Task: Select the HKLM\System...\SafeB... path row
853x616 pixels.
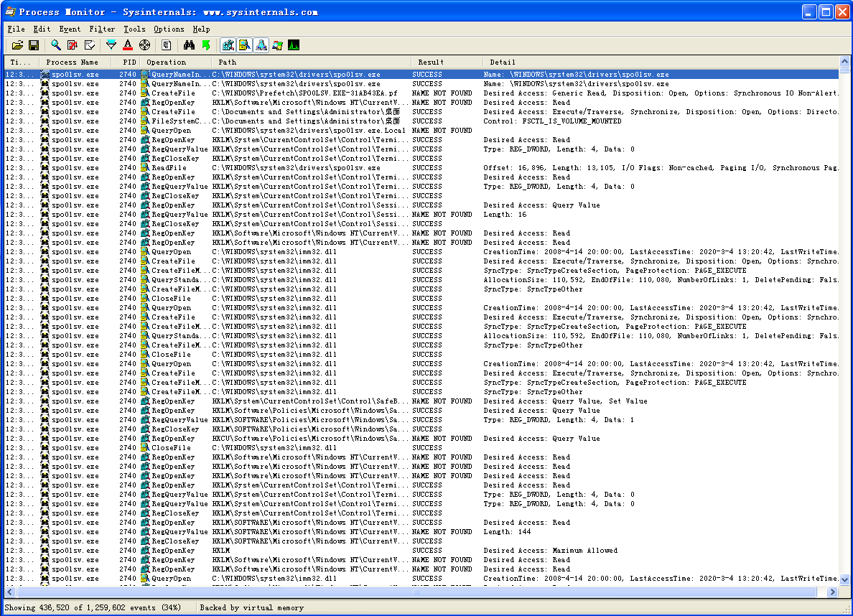Action: (421, 401)
